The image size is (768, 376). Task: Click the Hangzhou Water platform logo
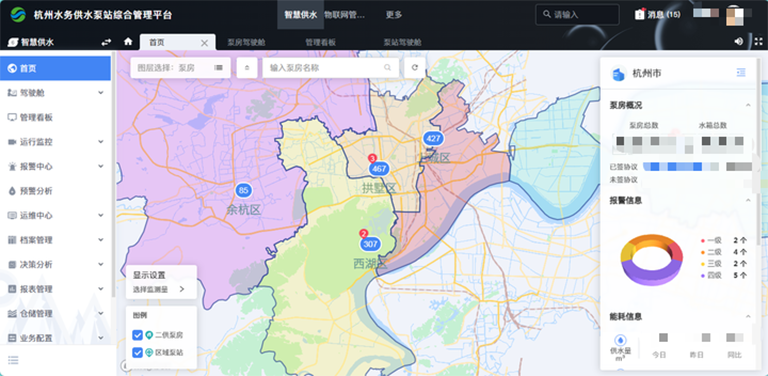pos(18,15)
